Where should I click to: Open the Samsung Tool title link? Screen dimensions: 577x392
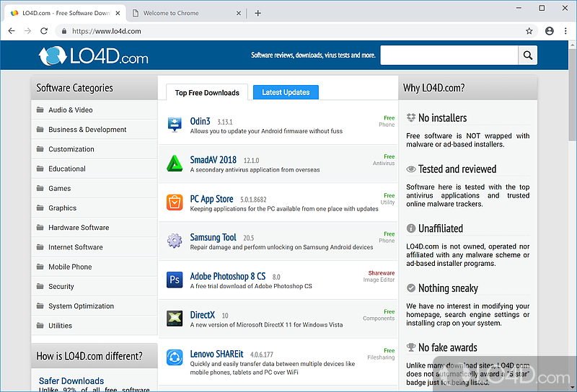click(x=213, y=238)
